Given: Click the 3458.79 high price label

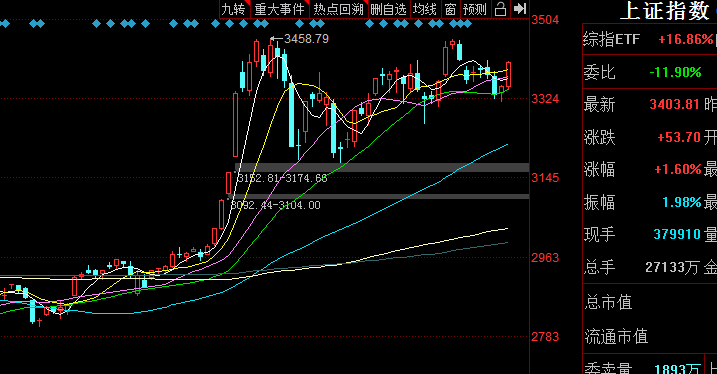Looking at the screenshot, I should coord(306,39).
